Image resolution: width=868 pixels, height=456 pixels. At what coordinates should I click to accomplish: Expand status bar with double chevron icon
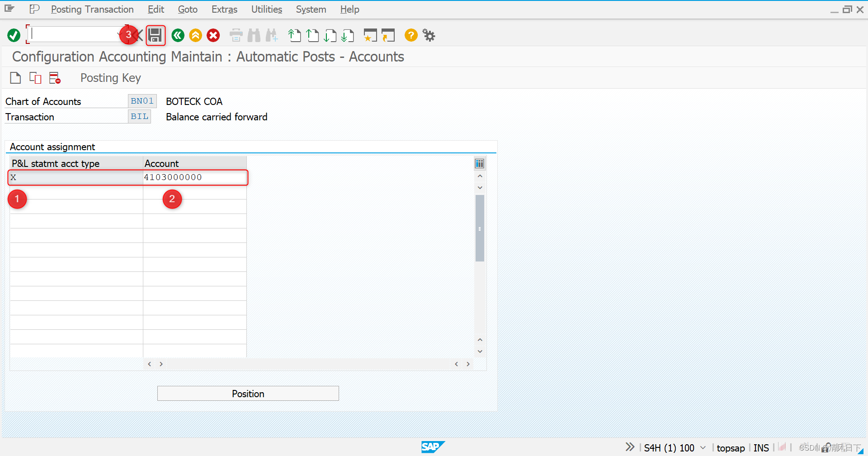(x=630, y=447)
